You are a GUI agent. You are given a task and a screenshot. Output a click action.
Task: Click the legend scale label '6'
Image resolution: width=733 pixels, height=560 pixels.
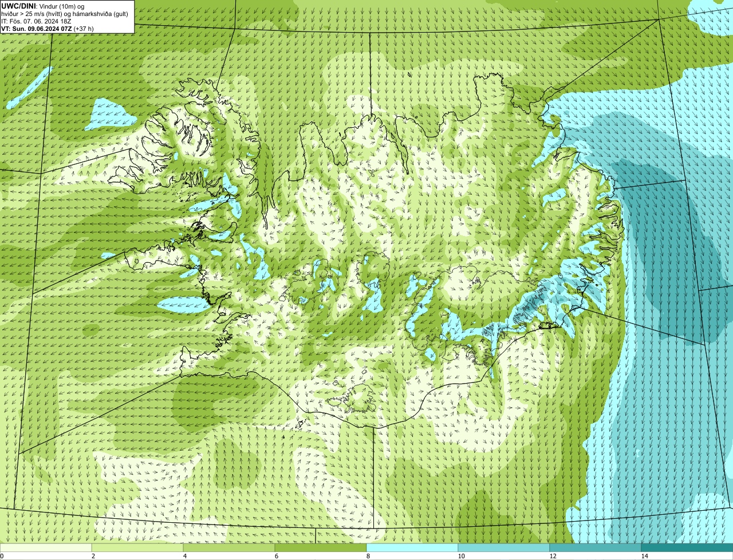pyautogui.click(x=276, y=556)
